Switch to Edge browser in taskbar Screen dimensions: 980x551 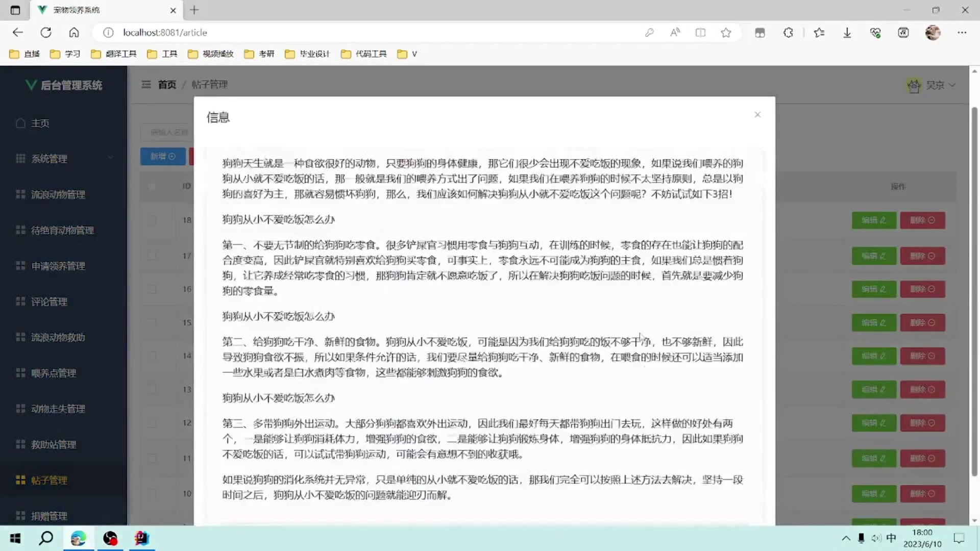coord(78,538)
